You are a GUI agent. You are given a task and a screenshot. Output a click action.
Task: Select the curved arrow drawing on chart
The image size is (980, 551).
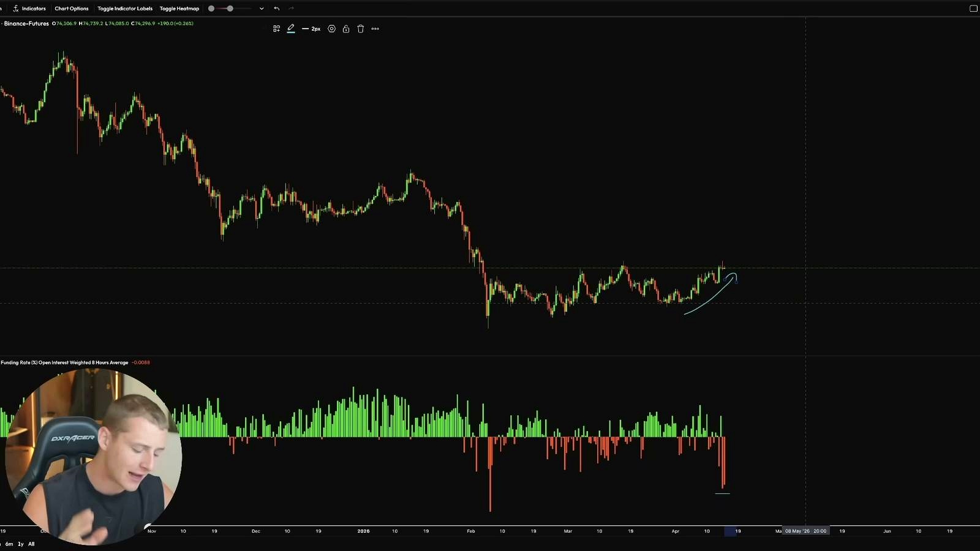click(710, 299)
